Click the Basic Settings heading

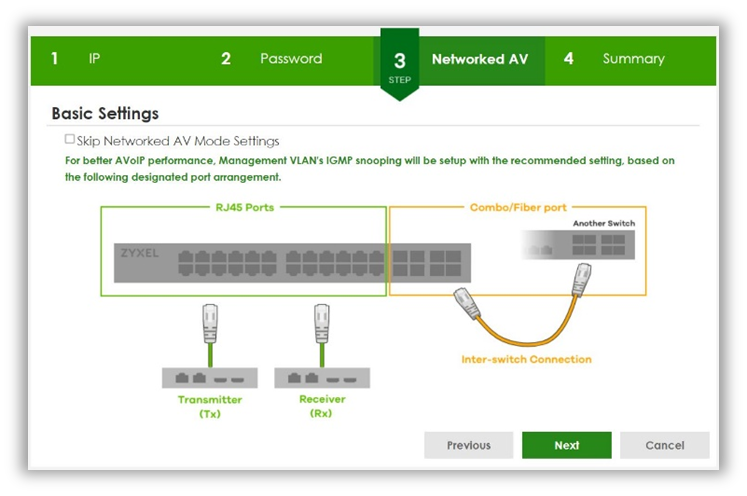click(x=105, y=113)
